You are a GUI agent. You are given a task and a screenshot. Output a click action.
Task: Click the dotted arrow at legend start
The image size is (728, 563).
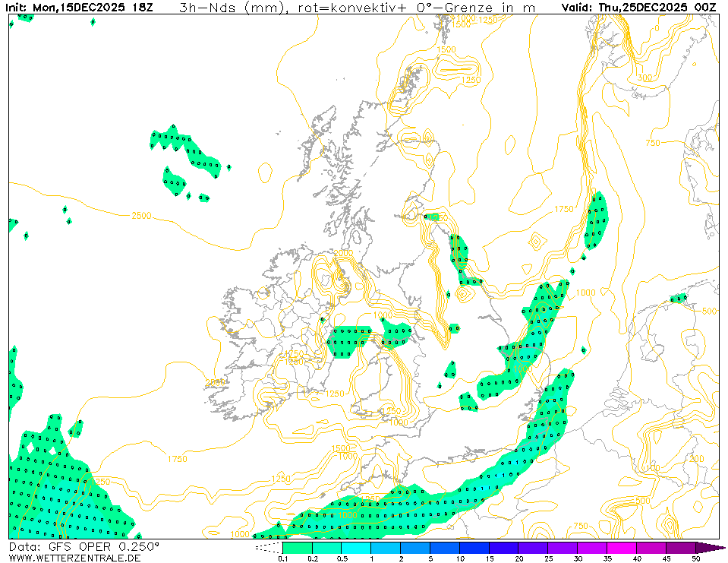(267, 547)
